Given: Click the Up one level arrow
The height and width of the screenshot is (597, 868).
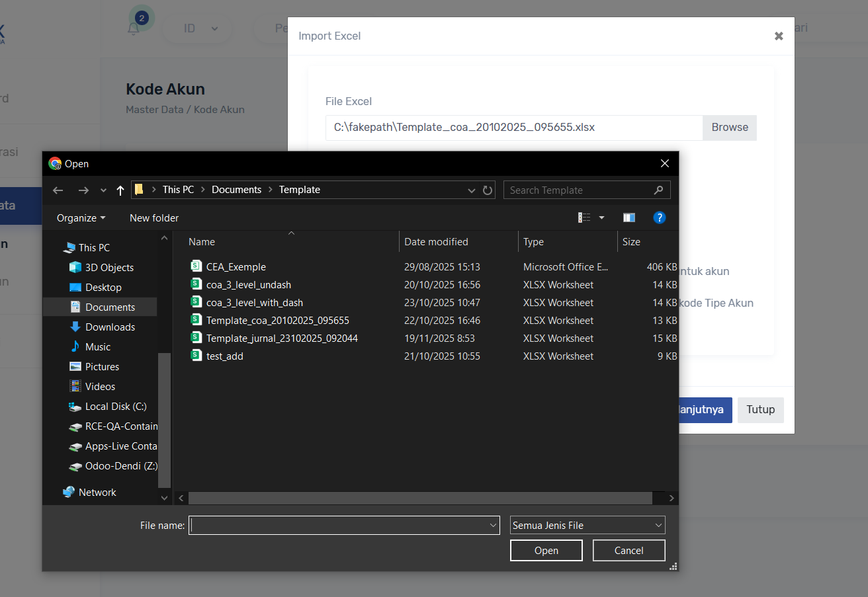Looking at the screenshot, I should [x=120, y=190].
